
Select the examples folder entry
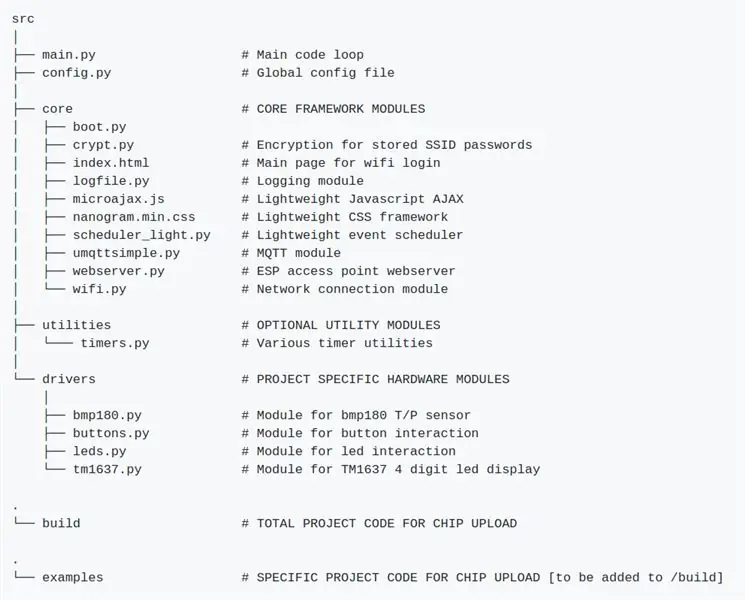(x=73, y=578)
